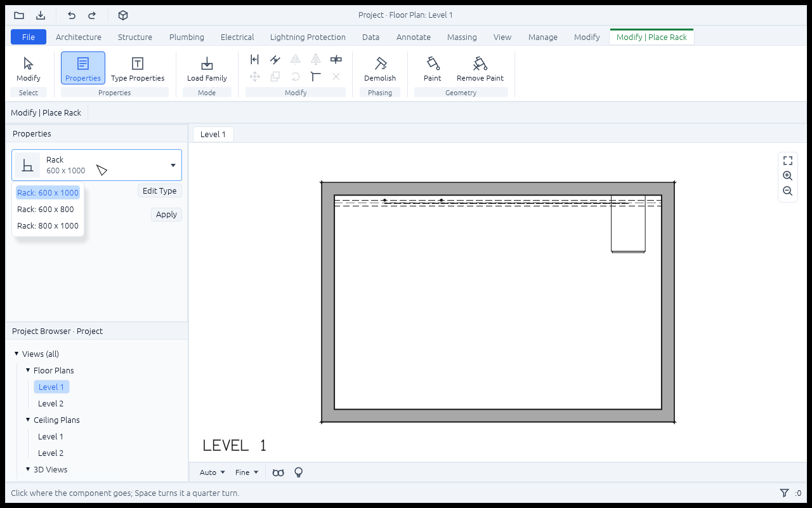Image resolution: width=812 pixels, height=508 pixels.
Task: Click the selection filter funnel icon
Action: pos(785,493)
